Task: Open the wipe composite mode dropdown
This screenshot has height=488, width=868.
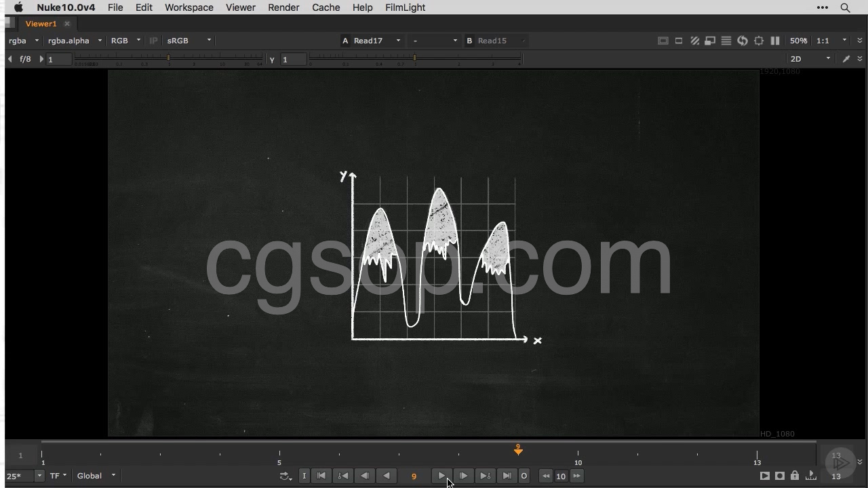Action: [435, 41]
